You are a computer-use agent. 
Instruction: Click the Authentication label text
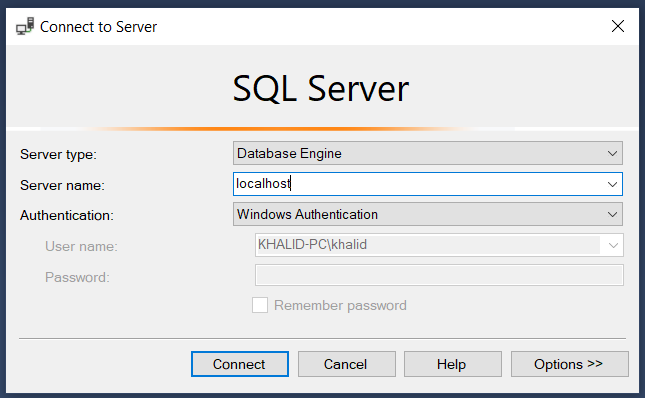tap(67, 215)
